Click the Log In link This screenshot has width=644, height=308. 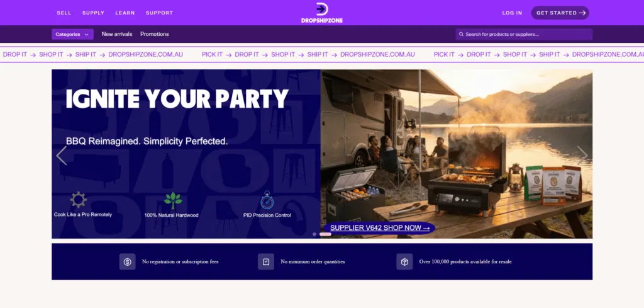click(512, 13)
